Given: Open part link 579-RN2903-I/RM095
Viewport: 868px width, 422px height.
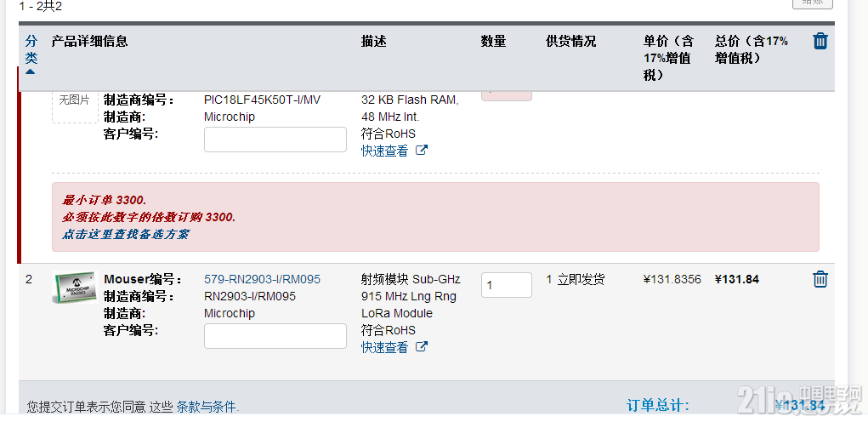Looking at the screenshot, I should pos(262,279).
